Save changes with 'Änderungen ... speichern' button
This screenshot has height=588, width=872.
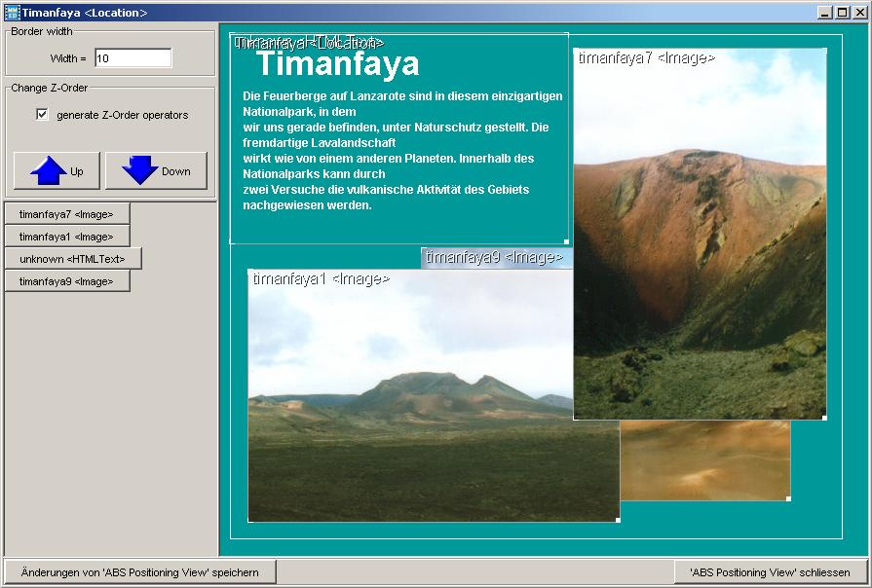(140, 571)
